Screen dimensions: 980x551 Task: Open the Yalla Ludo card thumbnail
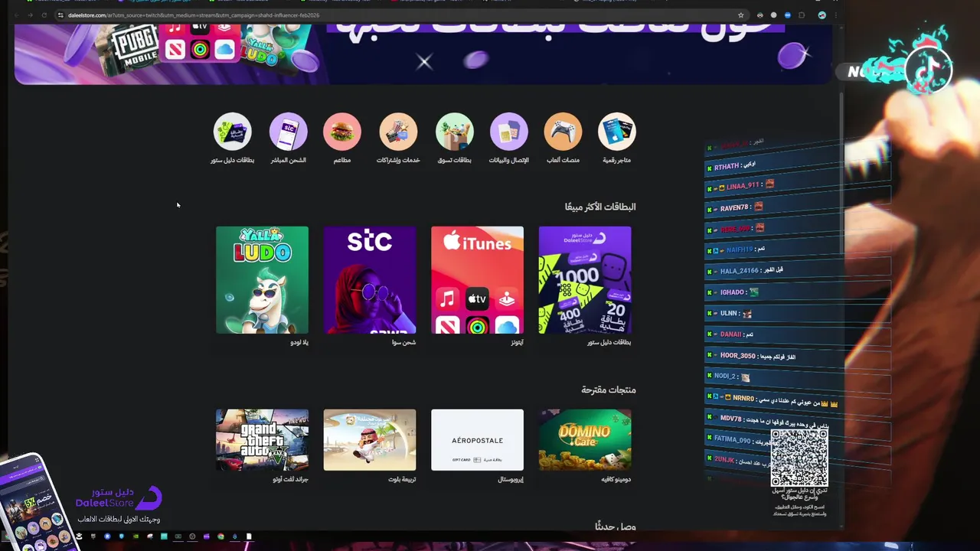coord(262,280)
